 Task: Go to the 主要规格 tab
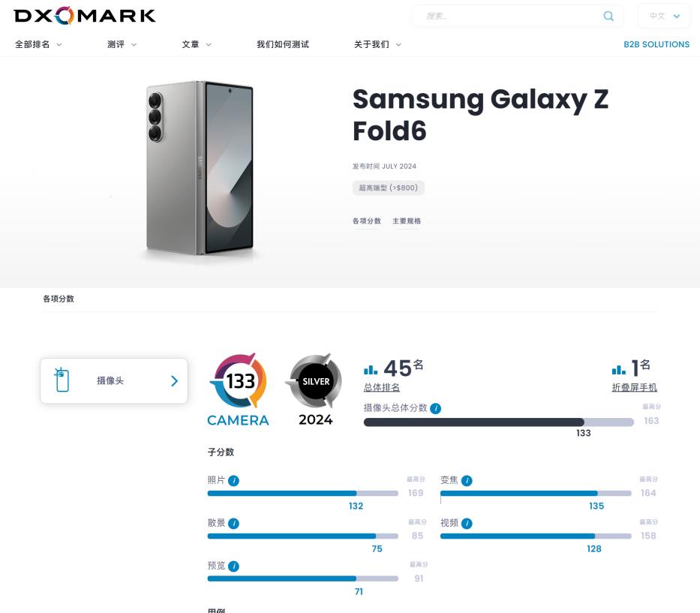point(407,221)
